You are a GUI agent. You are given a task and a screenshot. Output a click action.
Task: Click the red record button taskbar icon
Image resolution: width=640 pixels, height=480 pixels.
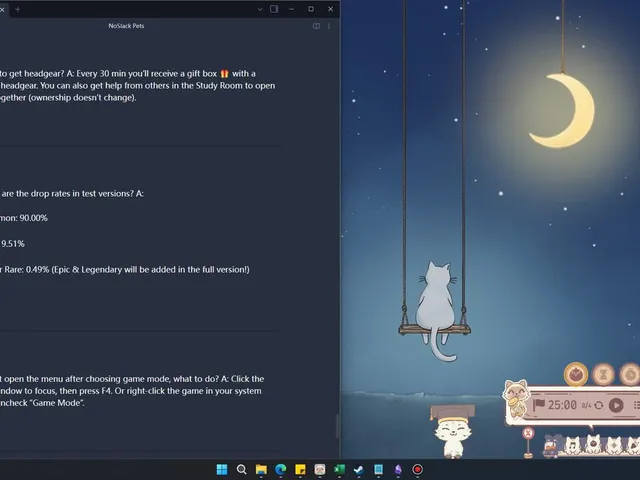point(418,469)
